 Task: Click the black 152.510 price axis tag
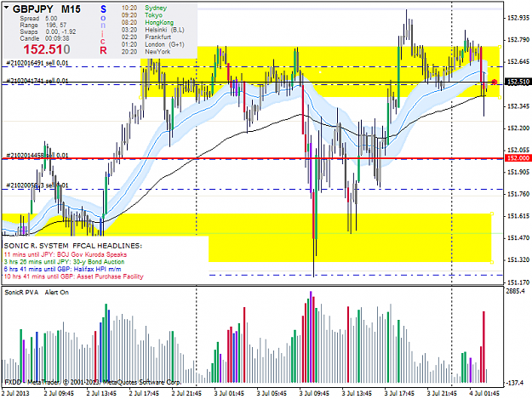click(518, 82)
